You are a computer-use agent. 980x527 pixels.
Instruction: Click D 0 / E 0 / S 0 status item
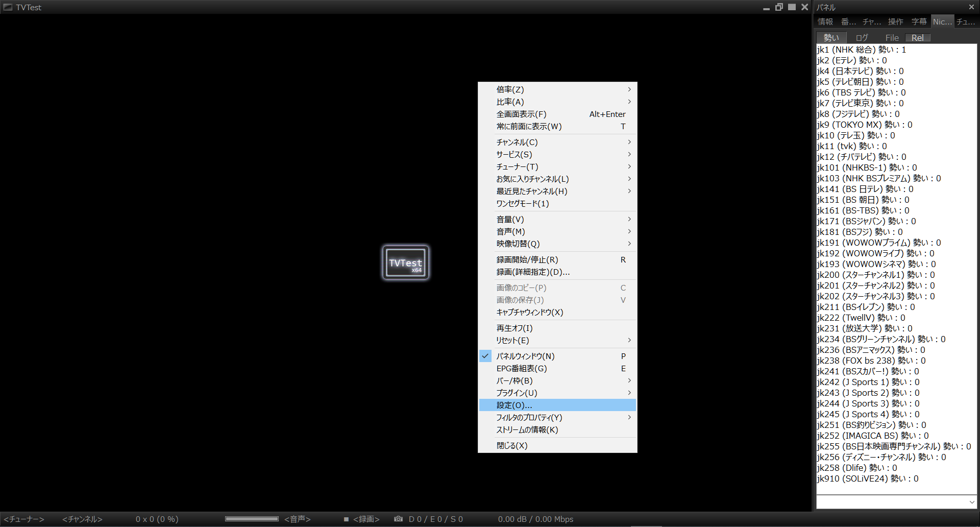pos(436,519)
